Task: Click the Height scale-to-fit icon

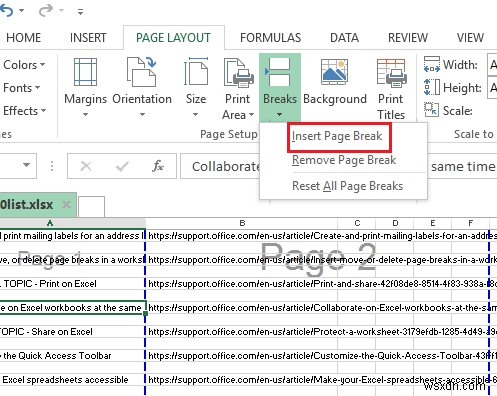Action: pos(432,87)
